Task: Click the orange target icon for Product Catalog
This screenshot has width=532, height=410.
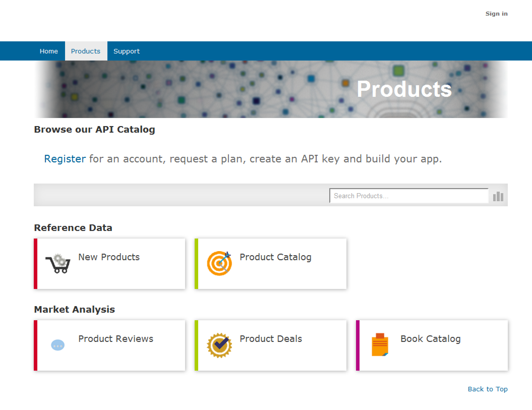Action: pos(219,263)
